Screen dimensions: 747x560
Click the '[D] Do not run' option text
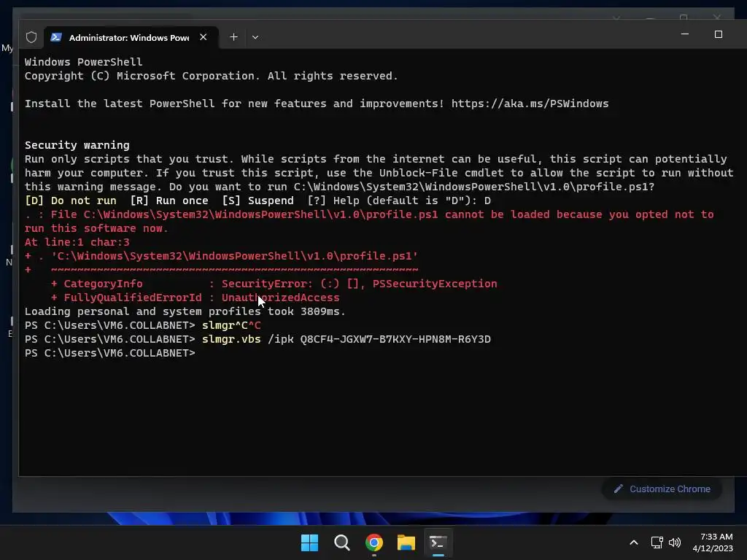pos(71,201)
